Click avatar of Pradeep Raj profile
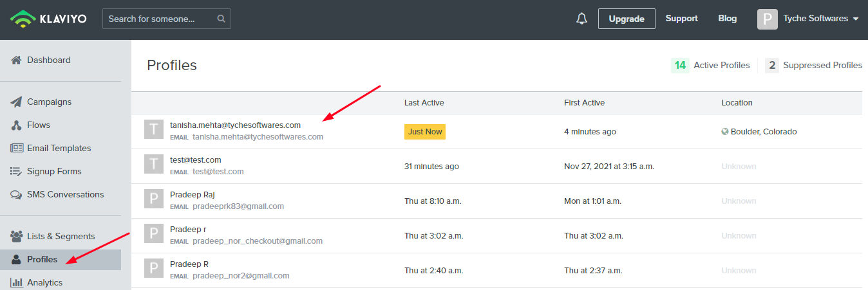This screenshot has width=868, height=290. pyautogui.click(x=154, y=199)
